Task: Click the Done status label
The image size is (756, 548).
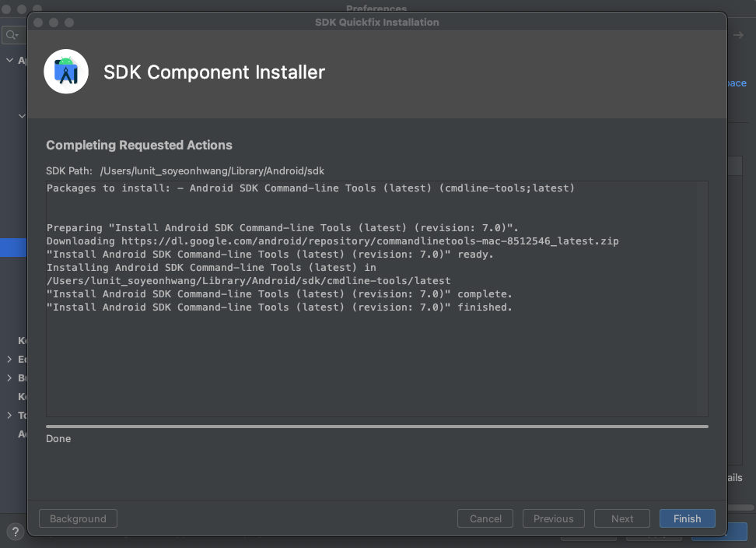Action: tap(58, 438)
